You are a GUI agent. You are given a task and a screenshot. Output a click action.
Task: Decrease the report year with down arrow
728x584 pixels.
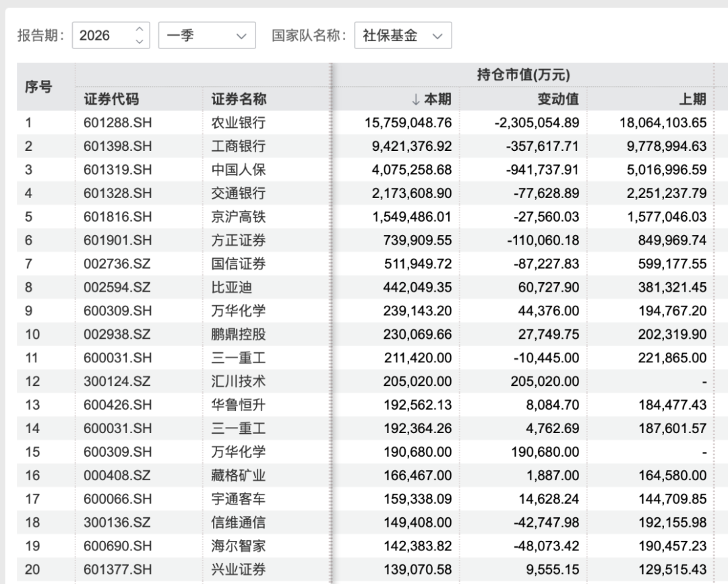140,41
